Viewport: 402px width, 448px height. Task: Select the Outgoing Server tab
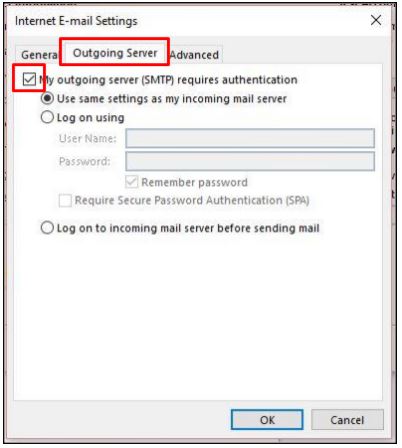[x=115, y=53]
